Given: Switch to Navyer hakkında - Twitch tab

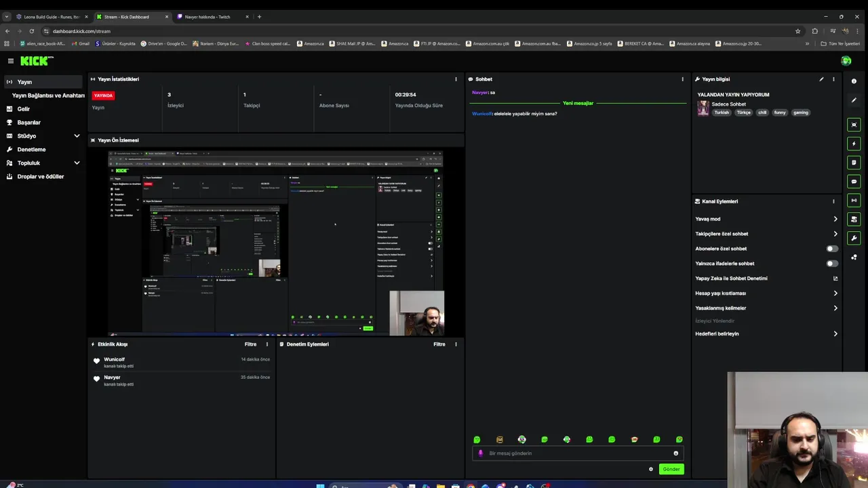Looking at the screenshot, I should (x=213, y=17).
